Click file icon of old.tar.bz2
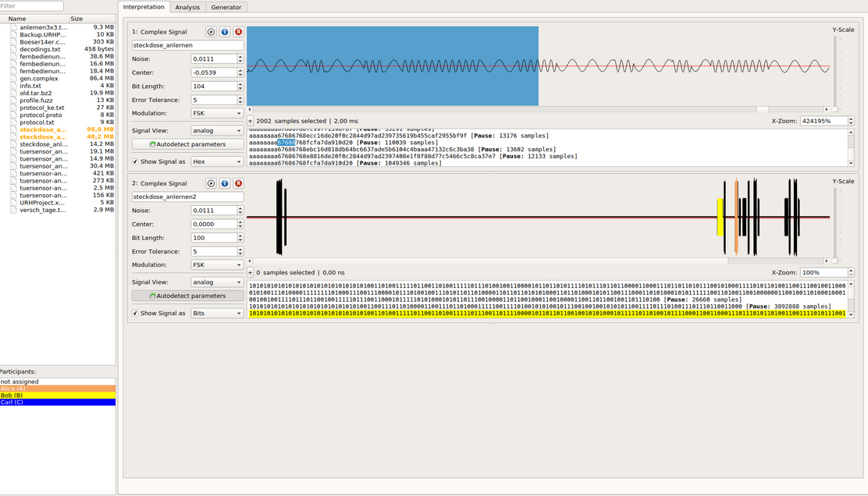868x496 pixels. click(13, 94)
